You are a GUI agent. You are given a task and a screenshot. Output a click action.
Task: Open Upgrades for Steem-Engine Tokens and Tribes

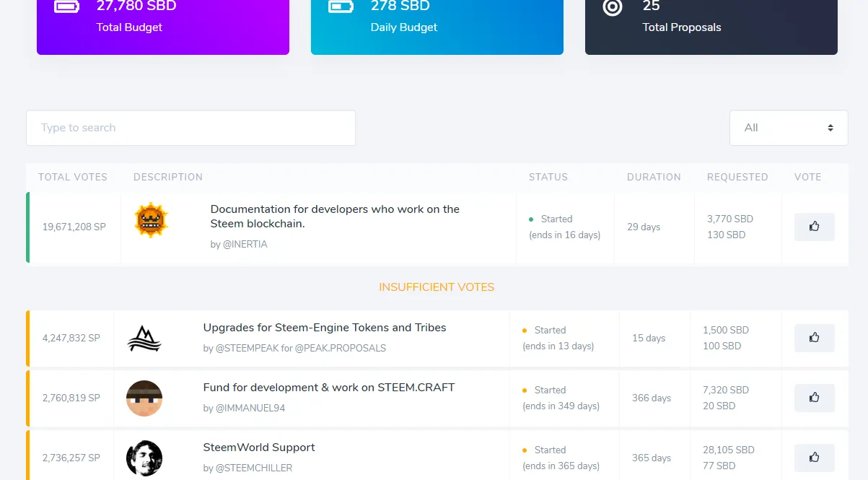coord(325,328)
